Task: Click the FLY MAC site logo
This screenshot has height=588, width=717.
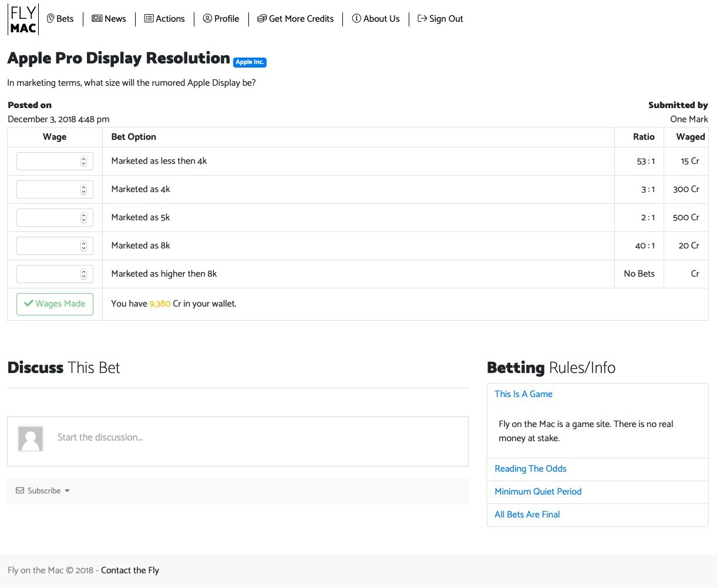Action: 23,19
